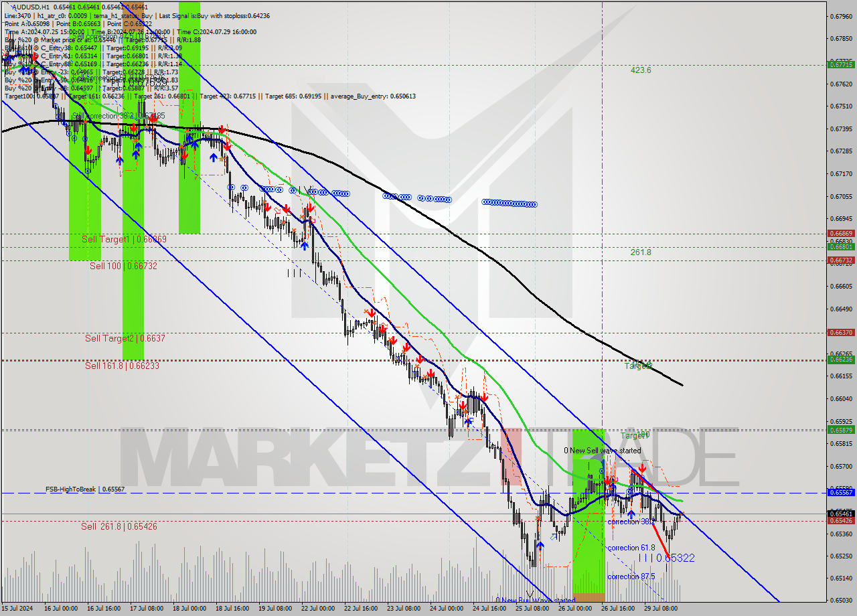
Task: Click the green 0.67715 price axis tag
Action: coord(840,65)
